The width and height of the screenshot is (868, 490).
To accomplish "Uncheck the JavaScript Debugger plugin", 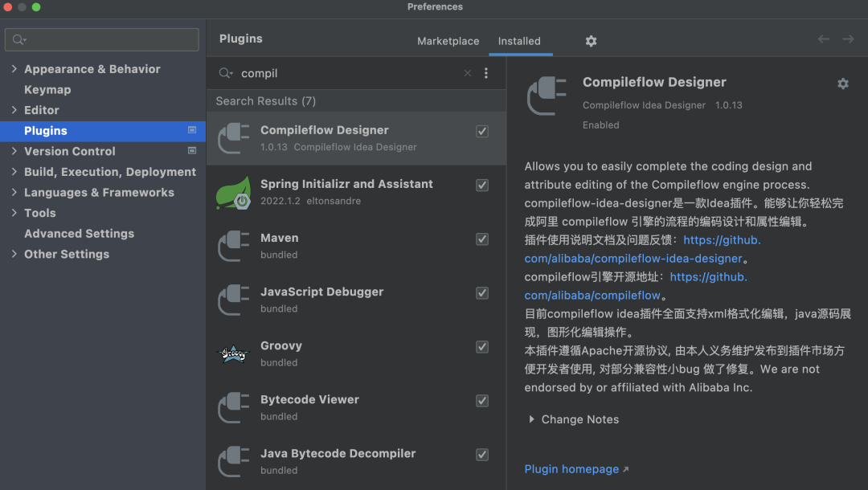I will (x=482, y=293).
